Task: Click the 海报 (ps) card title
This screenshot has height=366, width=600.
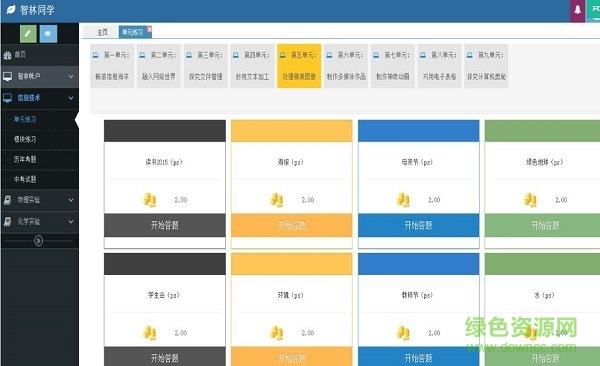Action: 290,162
